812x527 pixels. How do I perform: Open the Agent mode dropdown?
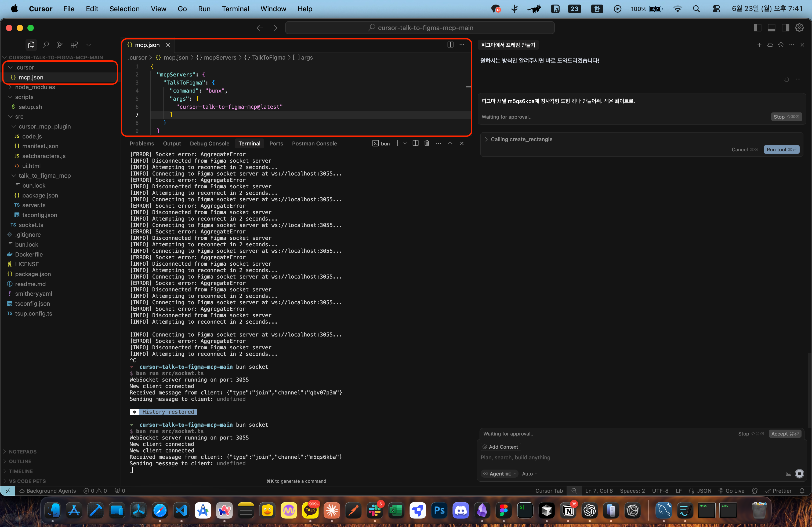pos(500,474)
